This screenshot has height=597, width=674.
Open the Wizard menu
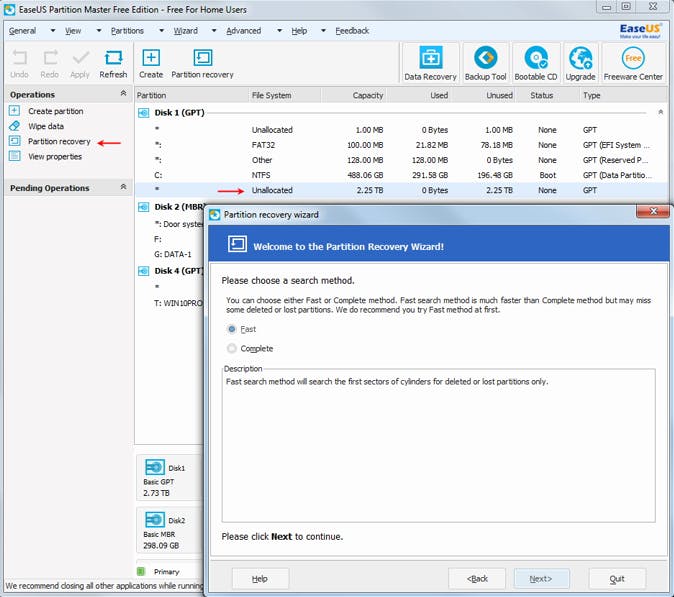(x=186, y=31)
